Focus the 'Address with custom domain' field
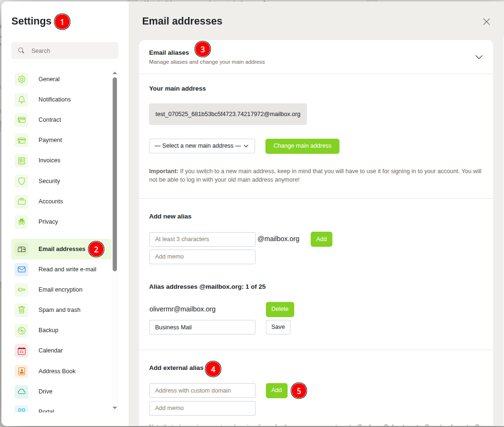Screen dimensions: 504x427 [202, 391]
